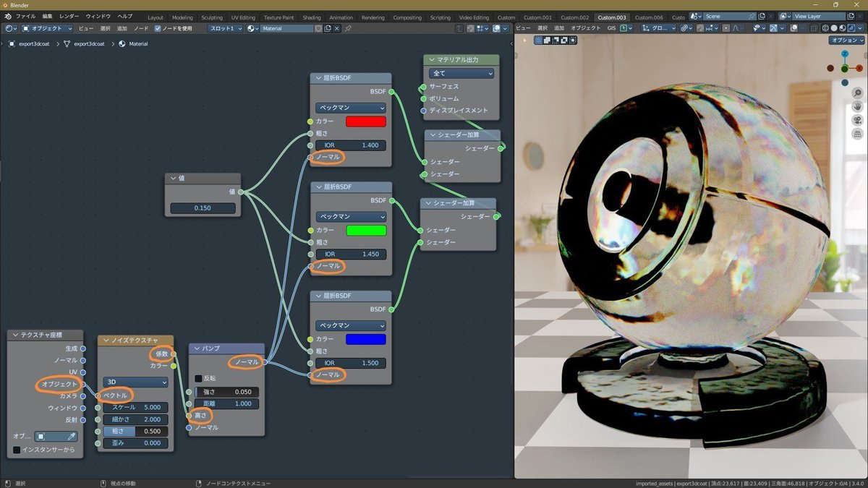The width and height of the screenshot is (868, 488).
Task: Toggle node editor overlay button
Action: click(x=498, y=28)
